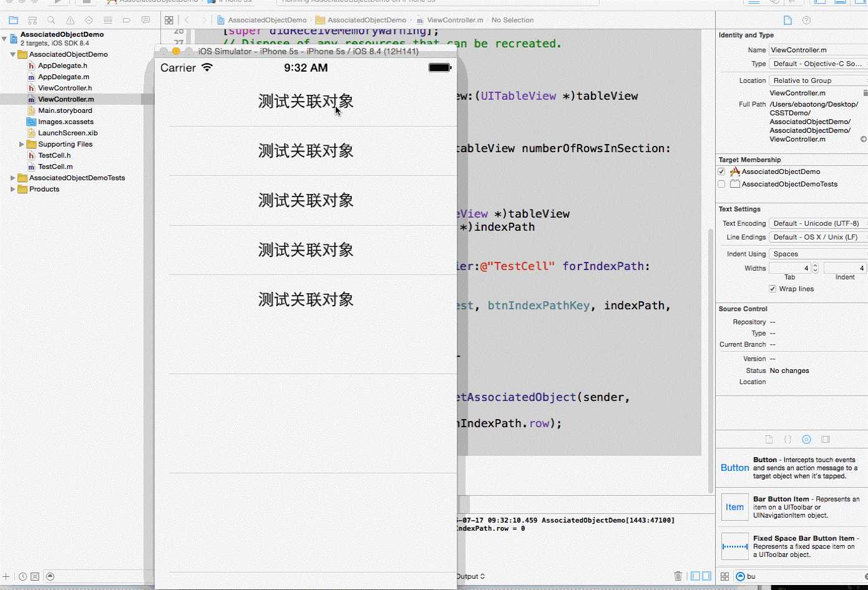Show the Object library icon
The image size is (868, 590).
pos(806,439)
